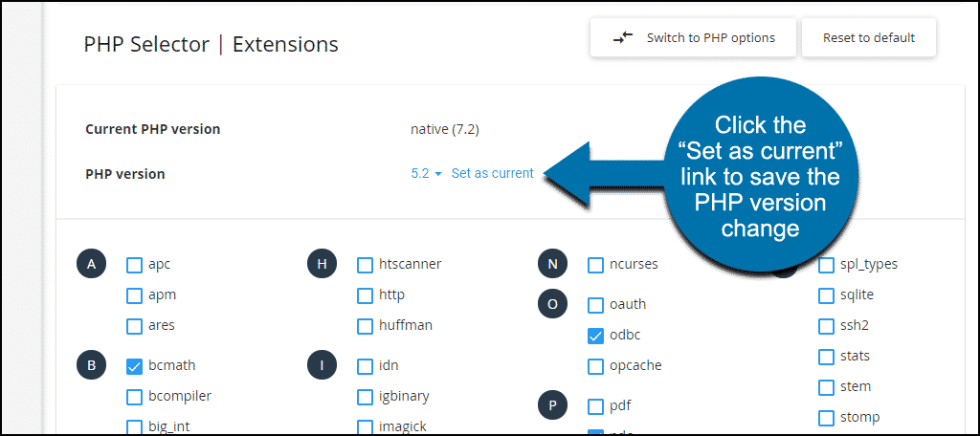The height and width of the screenshot is (436, 980).
Task: Enable the opcache extension
Action: 595,366
